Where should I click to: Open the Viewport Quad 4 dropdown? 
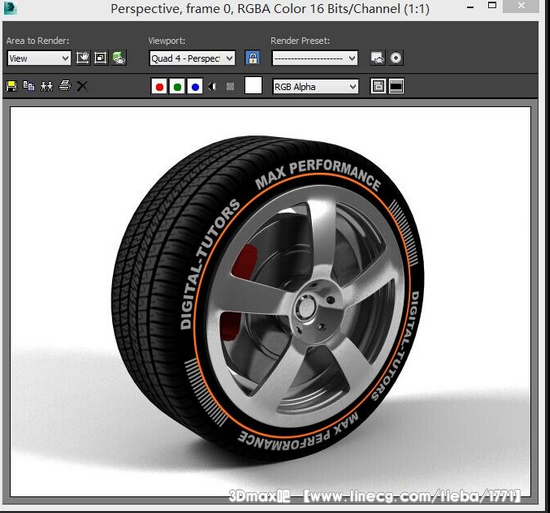coord(192,58)
